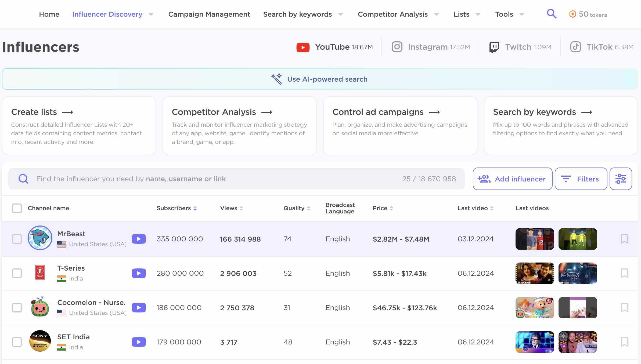Open Campaign Management menu item
This screenshot has height=364, width=641.
coord(209,14)
